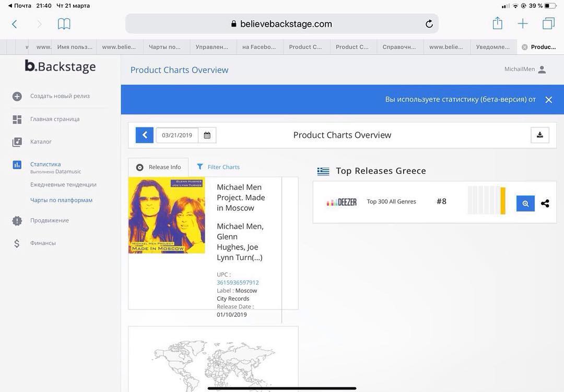The image size is (564, 392).
Task: Click the download icon in chart header
Action: [539, 135]
